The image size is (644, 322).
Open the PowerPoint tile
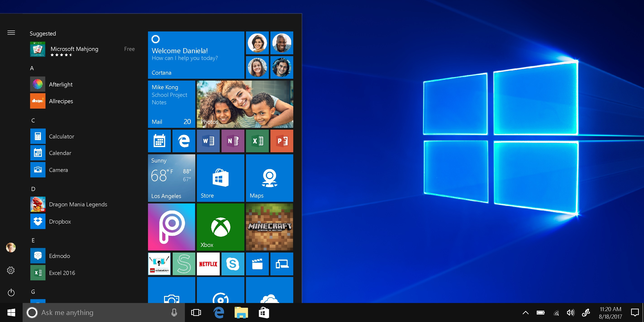point(282,141)
